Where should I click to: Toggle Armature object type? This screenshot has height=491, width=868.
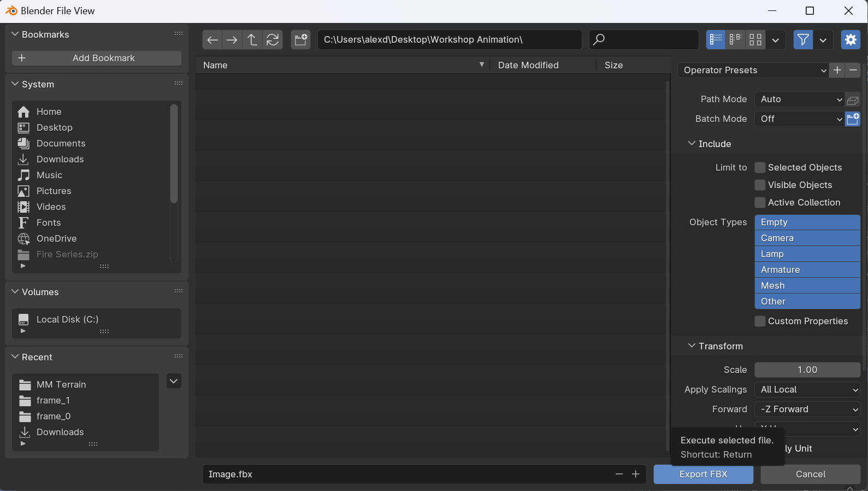807,270
